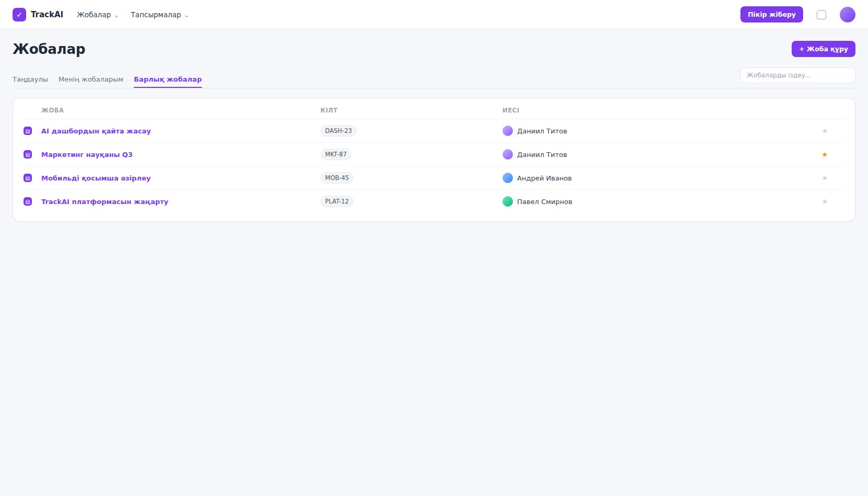
Task: Select the Барлық жобалар tab
Action: 168,80
